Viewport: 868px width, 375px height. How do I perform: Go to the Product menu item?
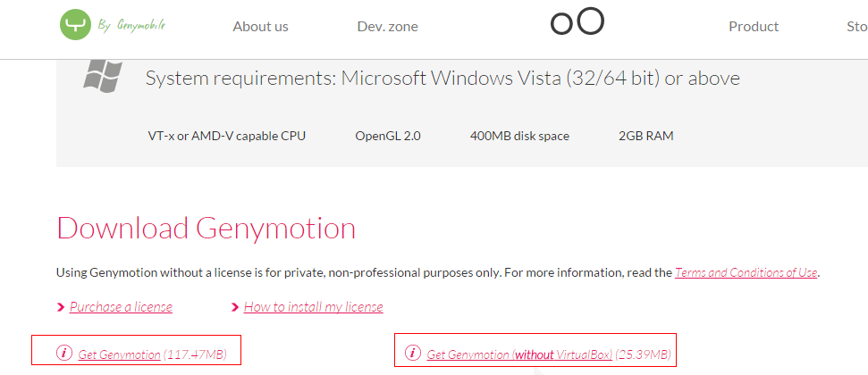(754, 27)
